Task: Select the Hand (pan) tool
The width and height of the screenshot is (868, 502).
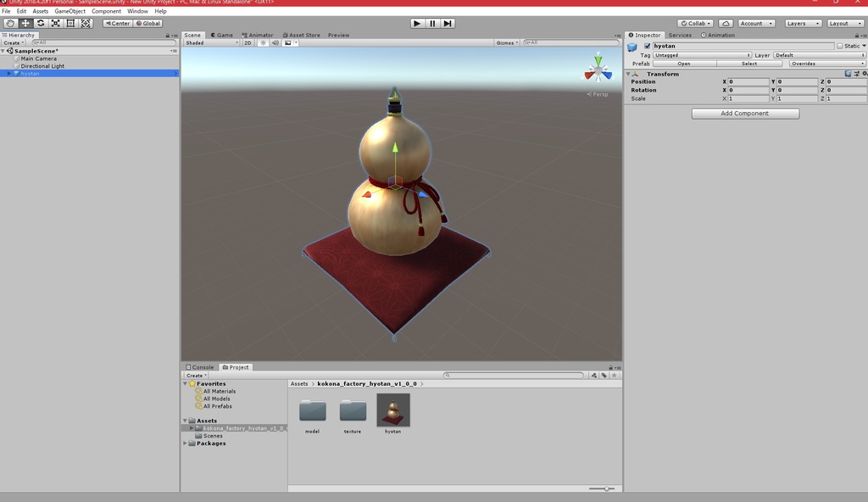Action: point(9,23)
